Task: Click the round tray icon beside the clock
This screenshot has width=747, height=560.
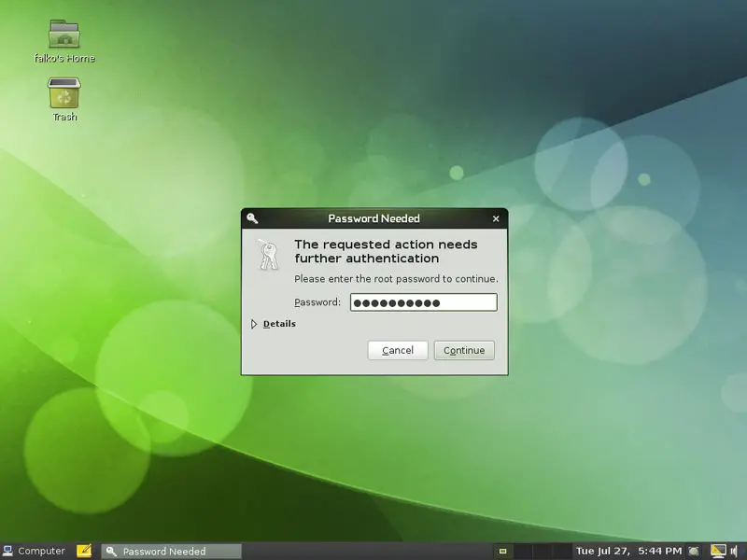Action: pos(694,551)
